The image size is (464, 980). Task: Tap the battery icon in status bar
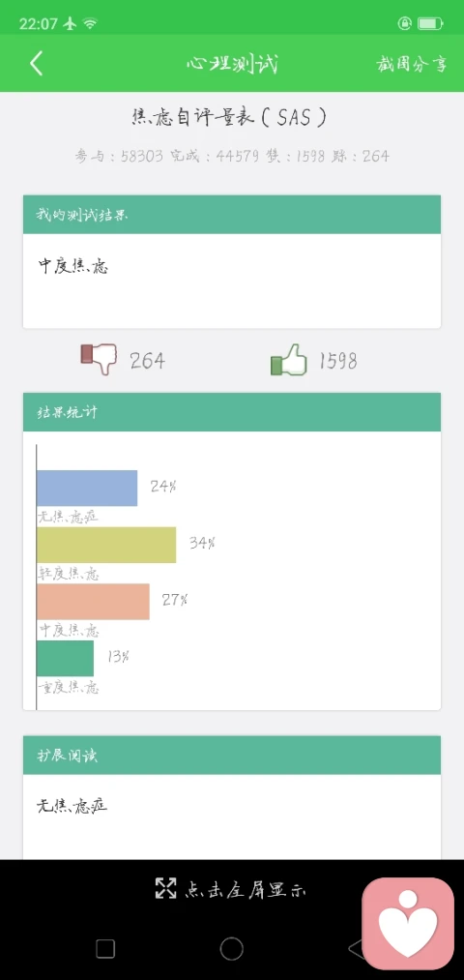[x=429, y=24]
